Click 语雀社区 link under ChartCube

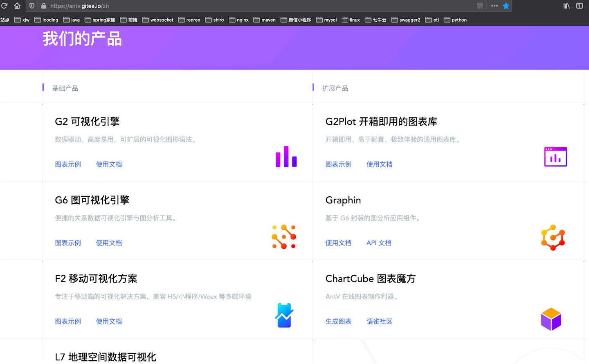pyautogui.click(x=379, y=321)
